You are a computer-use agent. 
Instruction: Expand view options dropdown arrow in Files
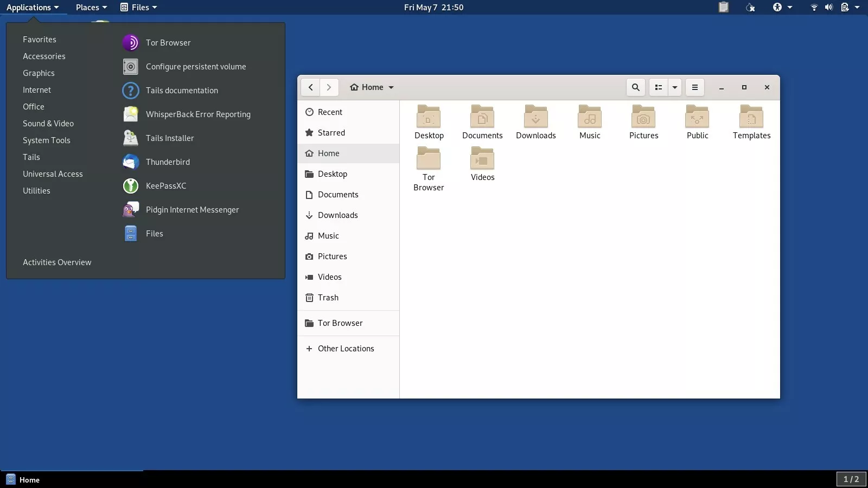[x=675, y=87]
